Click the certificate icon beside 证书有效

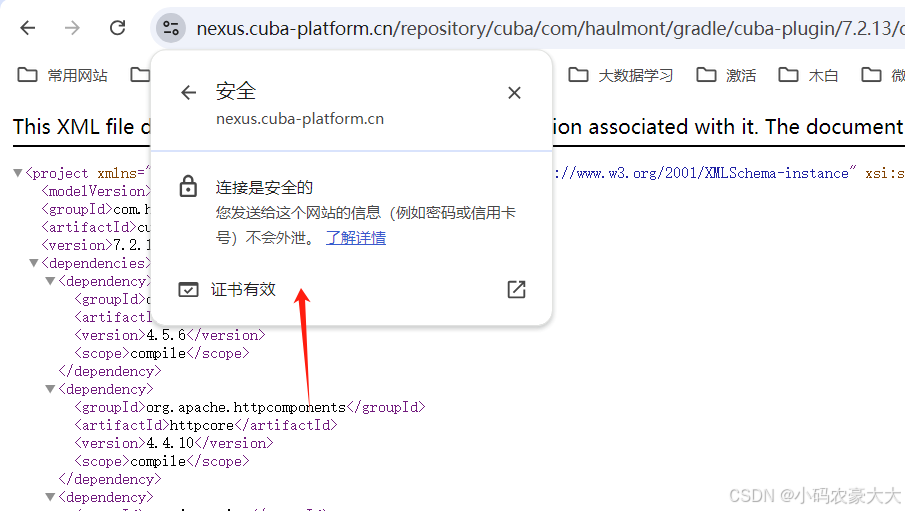[188, 289]
